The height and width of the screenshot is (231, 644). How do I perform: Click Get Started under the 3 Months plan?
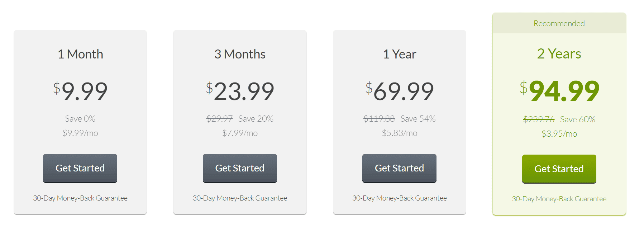(x=239, y=168)
